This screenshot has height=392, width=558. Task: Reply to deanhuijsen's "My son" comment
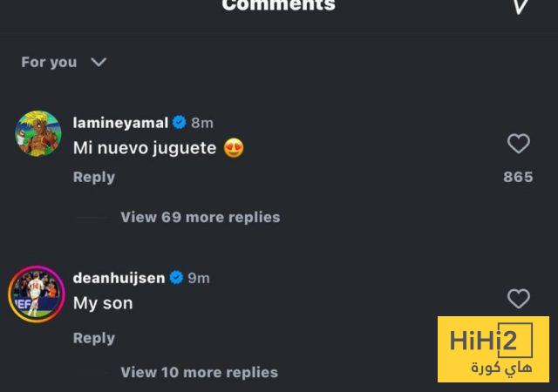point(93,338)
